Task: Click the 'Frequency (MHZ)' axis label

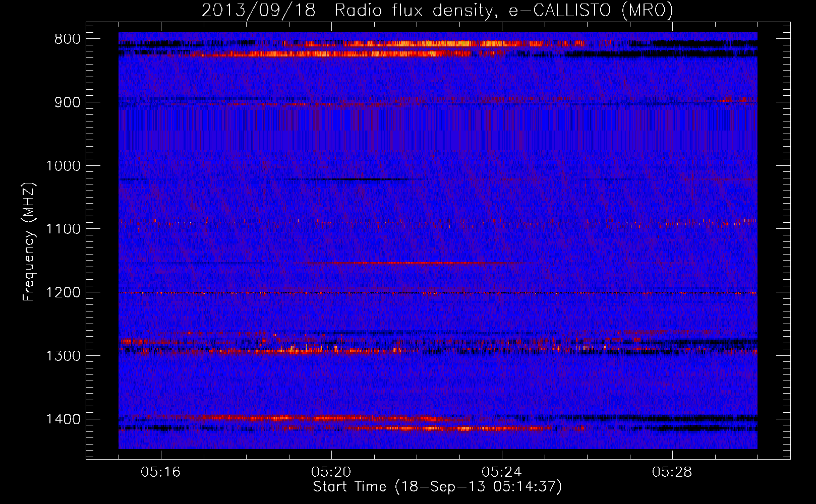Action: click(x=29, y=242)
